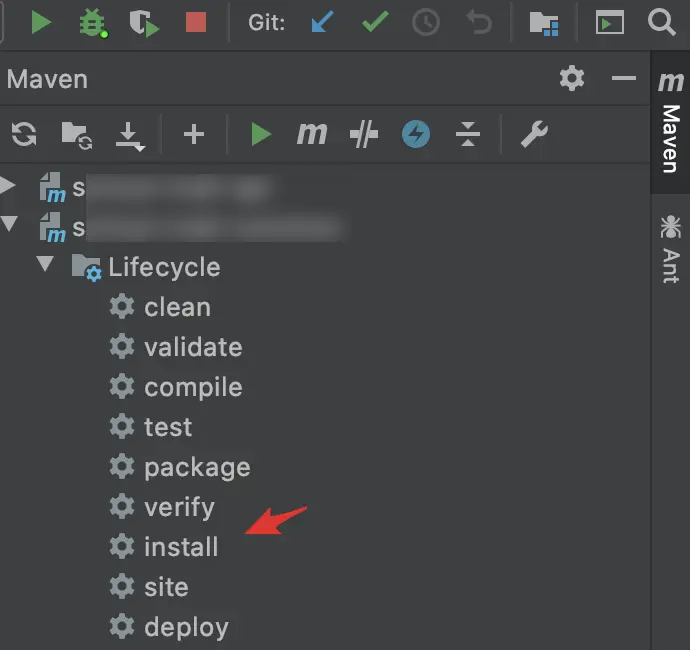Download sources and documentation icon
690x650 pixels.
point(129,137)
